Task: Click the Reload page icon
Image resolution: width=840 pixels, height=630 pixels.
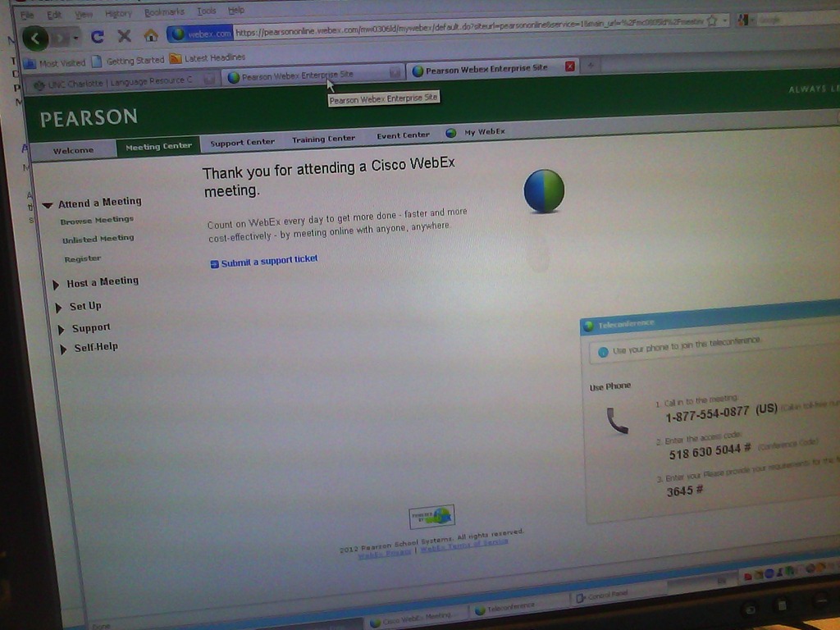Action: pos(97,36)
